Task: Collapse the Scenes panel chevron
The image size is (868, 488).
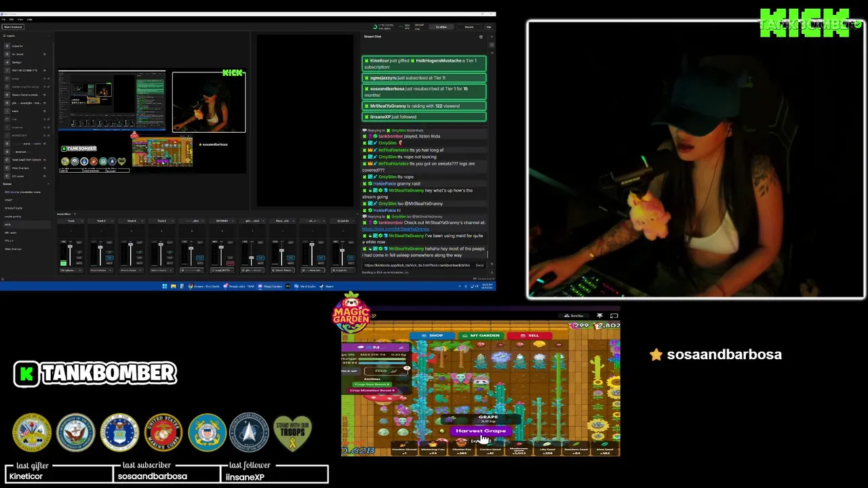Action: (48, 184)
